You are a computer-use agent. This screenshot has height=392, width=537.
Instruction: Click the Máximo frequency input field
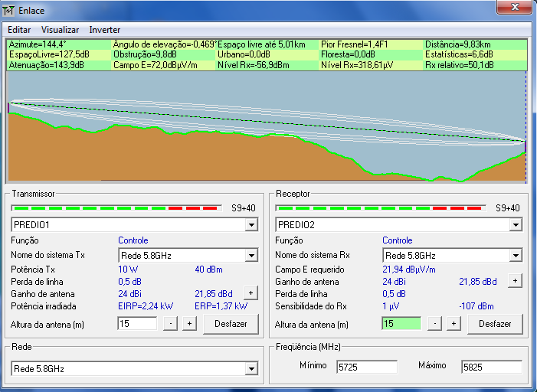pos(490,367)
